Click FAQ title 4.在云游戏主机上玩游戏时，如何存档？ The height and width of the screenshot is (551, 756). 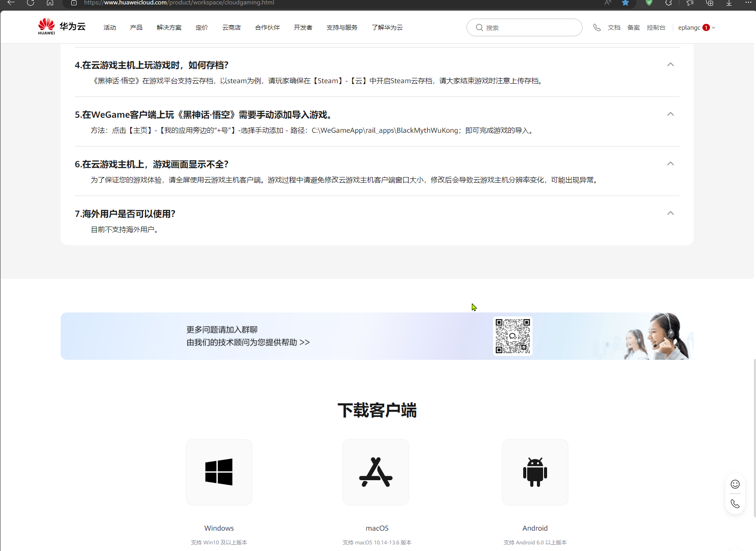151,65
